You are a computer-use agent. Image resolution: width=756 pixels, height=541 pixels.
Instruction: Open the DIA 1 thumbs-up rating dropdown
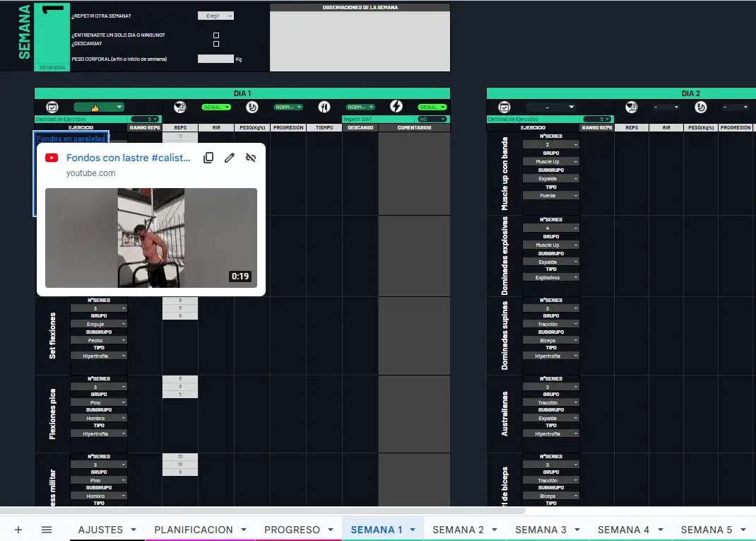pyautogui.click(x=99, y=107)
